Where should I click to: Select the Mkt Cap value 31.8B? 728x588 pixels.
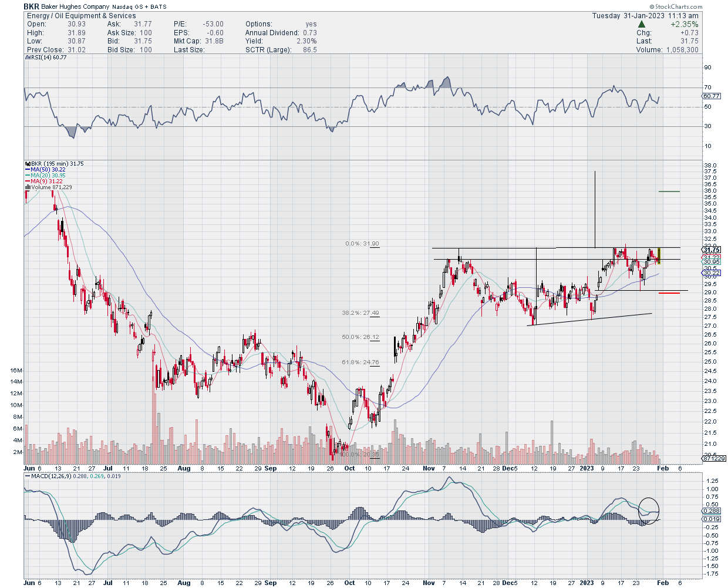214,41
